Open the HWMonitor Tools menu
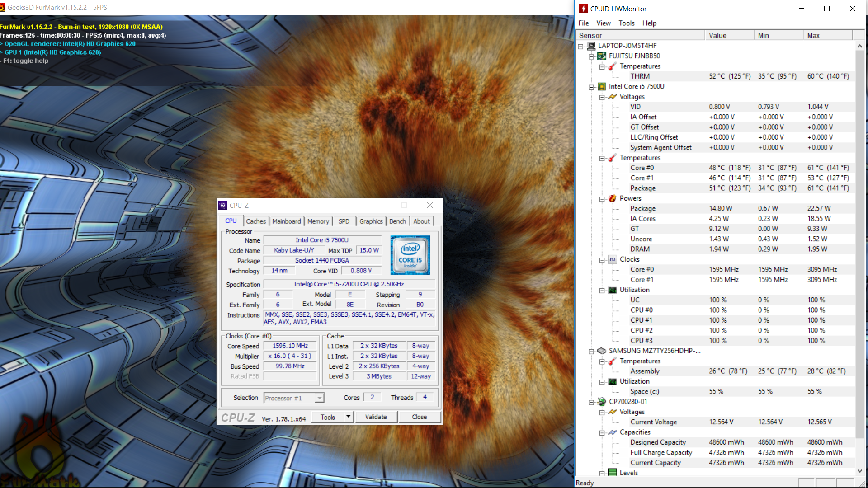868x488 pixels. tap(627, 23)
